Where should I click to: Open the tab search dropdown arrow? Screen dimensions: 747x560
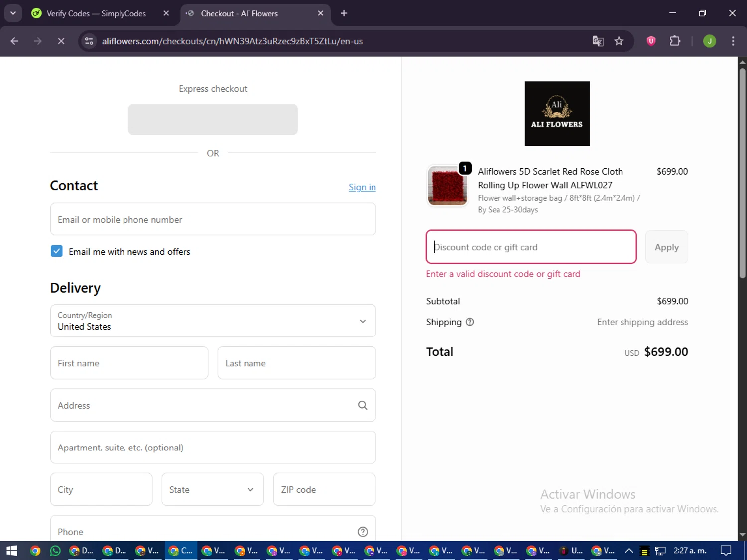pos(13,13)
